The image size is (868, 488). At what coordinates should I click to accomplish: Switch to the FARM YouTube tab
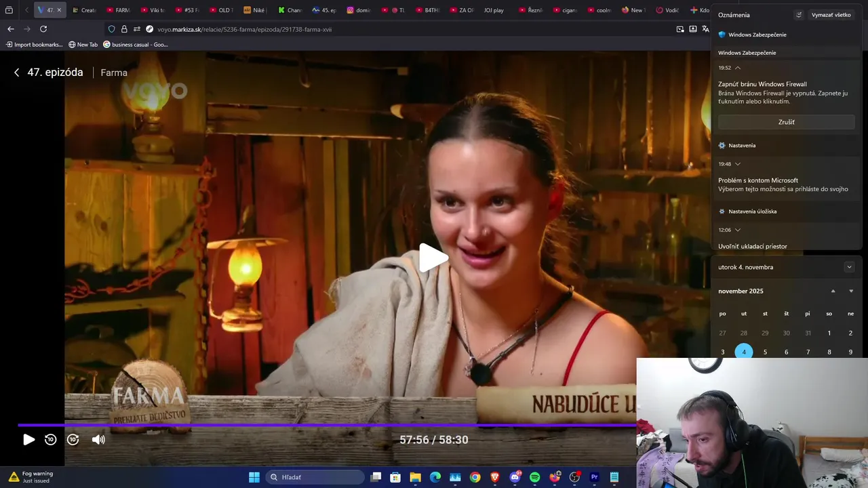(x=119, y=10)
